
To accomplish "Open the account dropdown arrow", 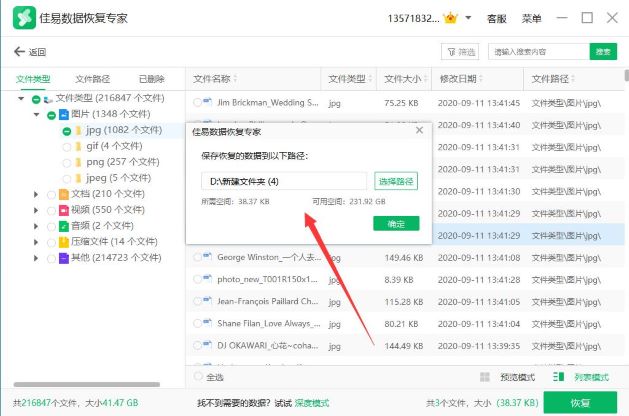I will pyautogui.click(x=468, y=18).
